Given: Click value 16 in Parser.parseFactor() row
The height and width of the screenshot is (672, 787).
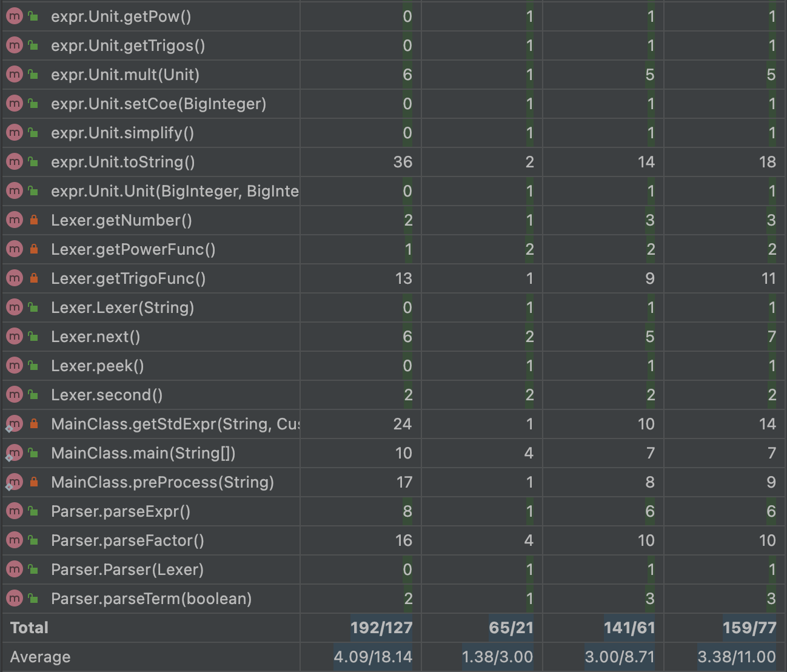Looking at the screenshot, I should click(404, 540).
